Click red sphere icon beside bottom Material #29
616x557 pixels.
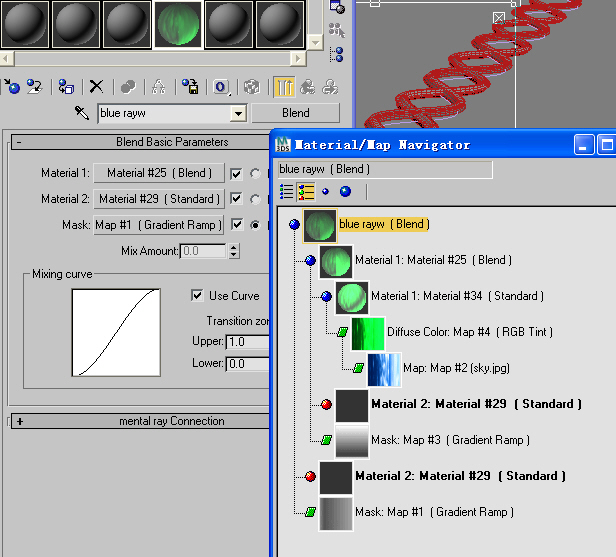coord(310,476)
